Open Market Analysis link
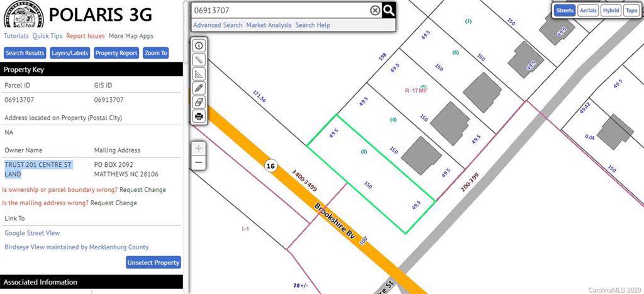 (269, 25)
